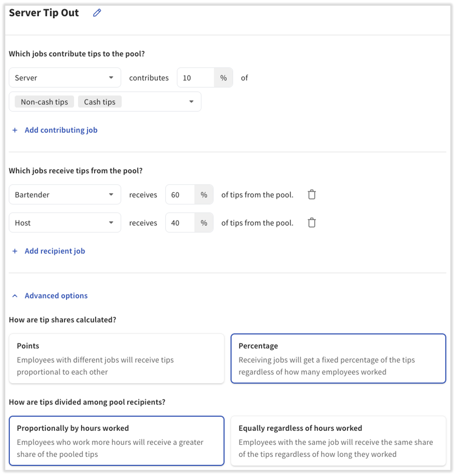Click the Server contribution percentage field

tap(196, 78)
